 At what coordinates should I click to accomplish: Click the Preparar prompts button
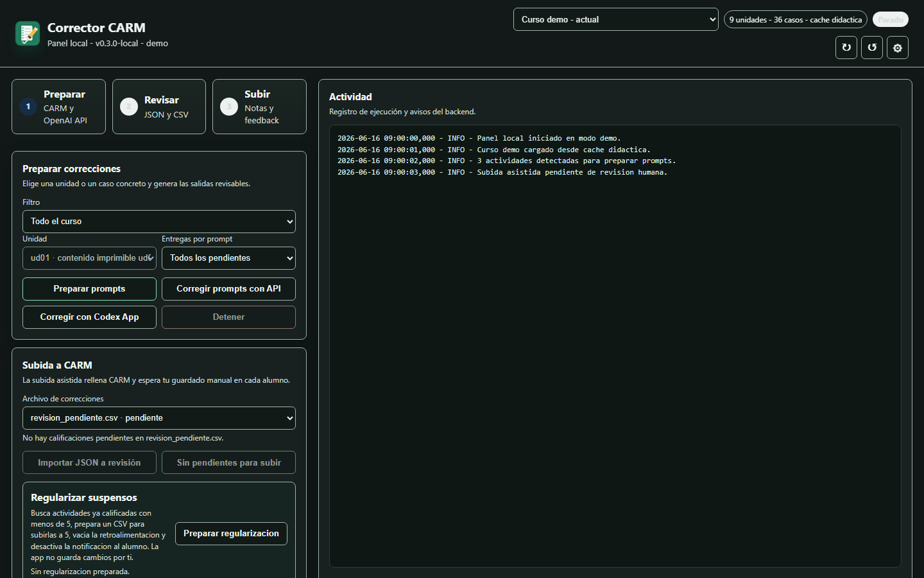click(89, 289)
